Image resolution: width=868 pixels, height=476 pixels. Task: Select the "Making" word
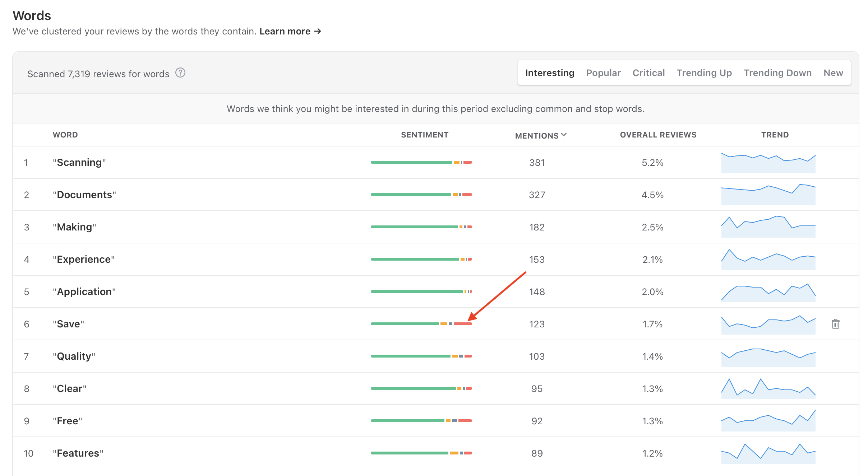74,227
